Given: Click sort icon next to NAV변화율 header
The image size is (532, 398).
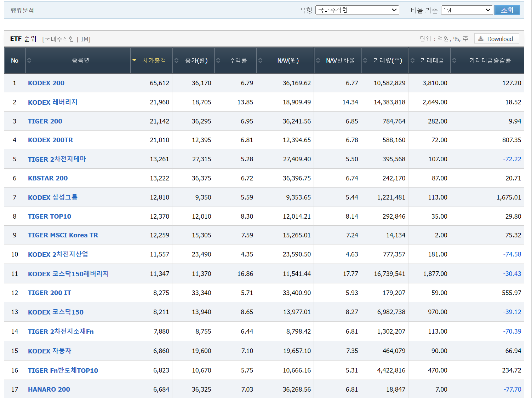Looking at the screenshot, I should 318,60.
